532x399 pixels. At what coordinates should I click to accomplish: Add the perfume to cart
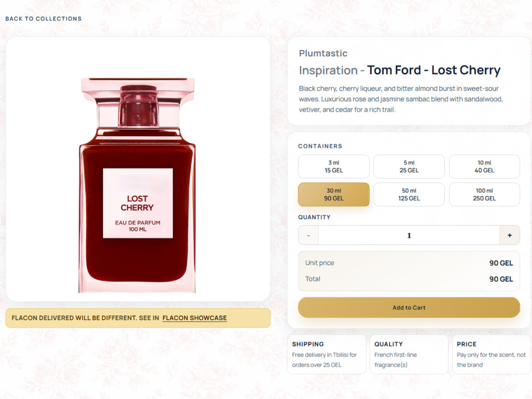coord(409,307)
